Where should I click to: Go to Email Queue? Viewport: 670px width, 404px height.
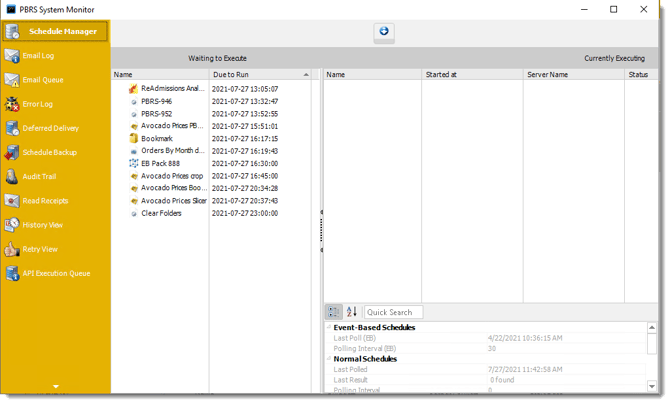coord(43,80)
